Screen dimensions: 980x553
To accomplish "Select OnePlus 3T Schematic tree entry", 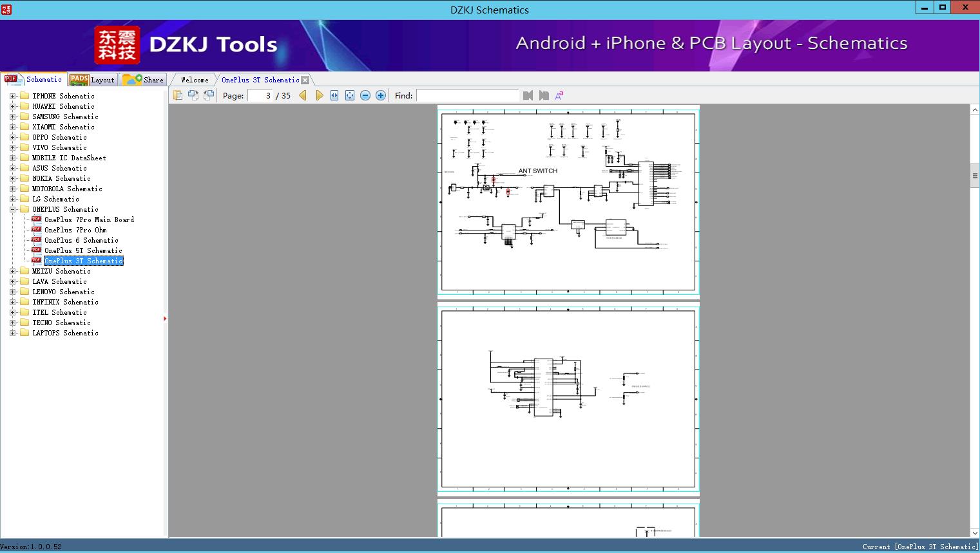I will coord(83,261).
